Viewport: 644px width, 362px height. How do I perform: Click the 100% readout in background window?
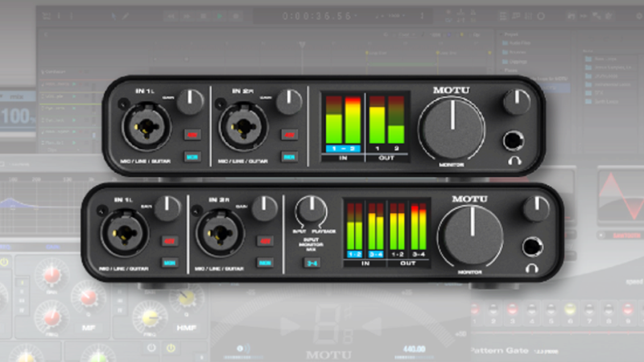tap(18, 116)
